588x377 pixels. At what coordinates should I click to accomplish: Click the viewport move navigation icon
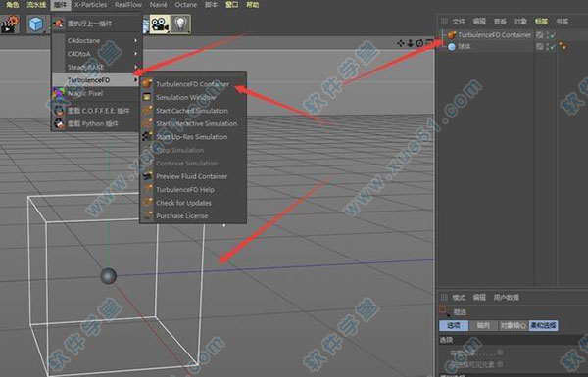pyautogui.click(x=401, y=43)
